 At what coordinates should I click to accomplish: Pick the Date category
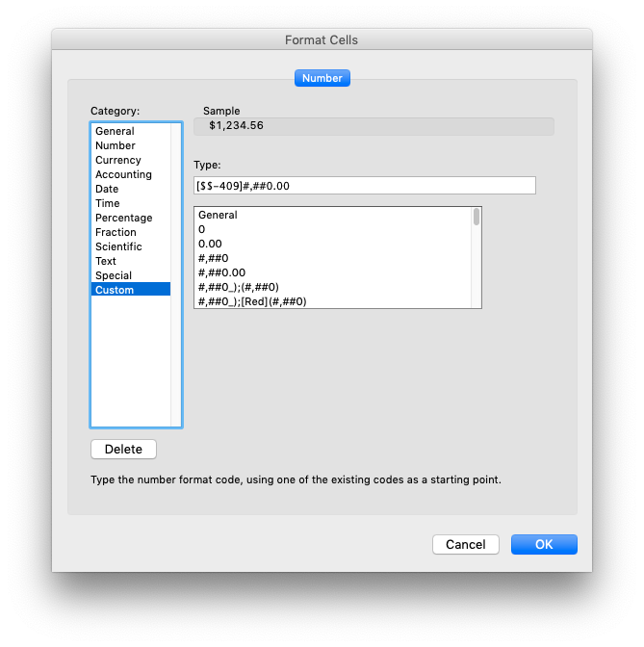(x=130, y=189)
